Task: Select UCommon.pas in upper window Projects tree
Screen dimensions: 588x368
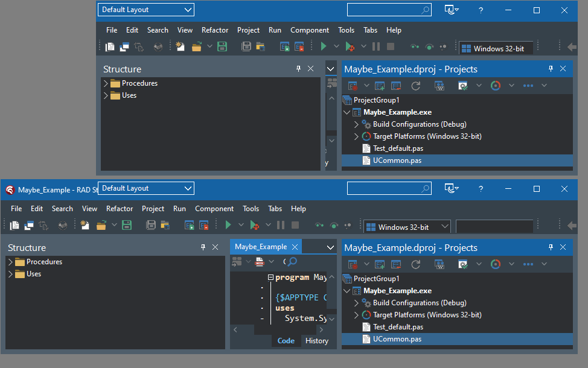Action: point(457,160)
